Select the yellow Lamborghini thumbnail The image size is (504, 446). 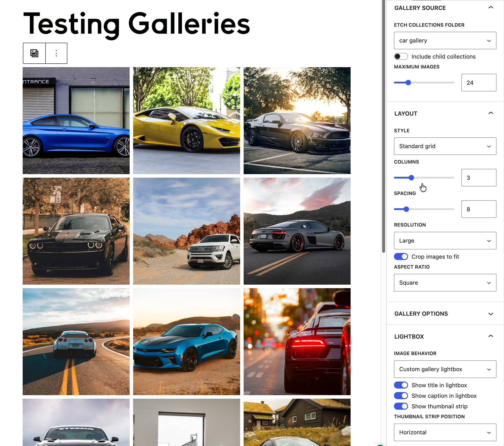(186, 121)
